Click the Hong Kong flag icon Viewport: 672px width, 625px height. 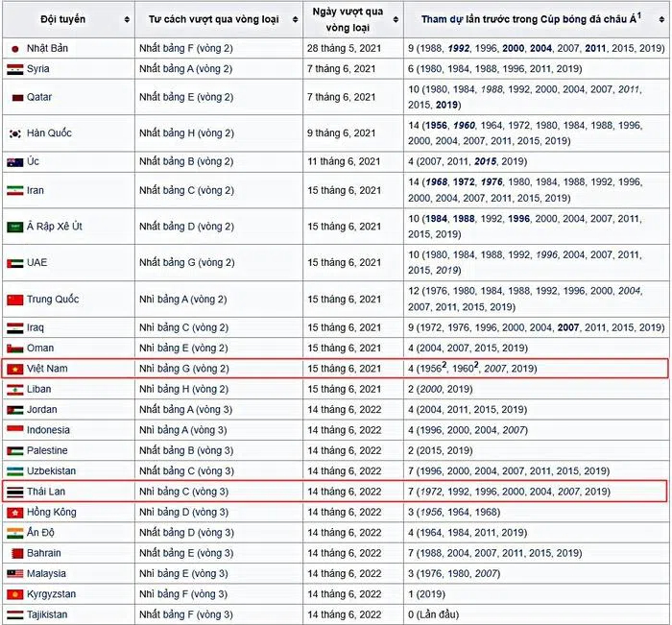15,513
